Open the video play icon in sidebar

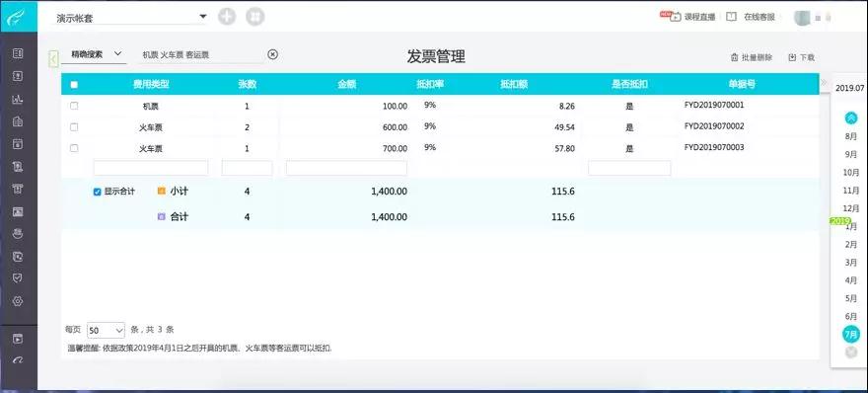[18, 338]
